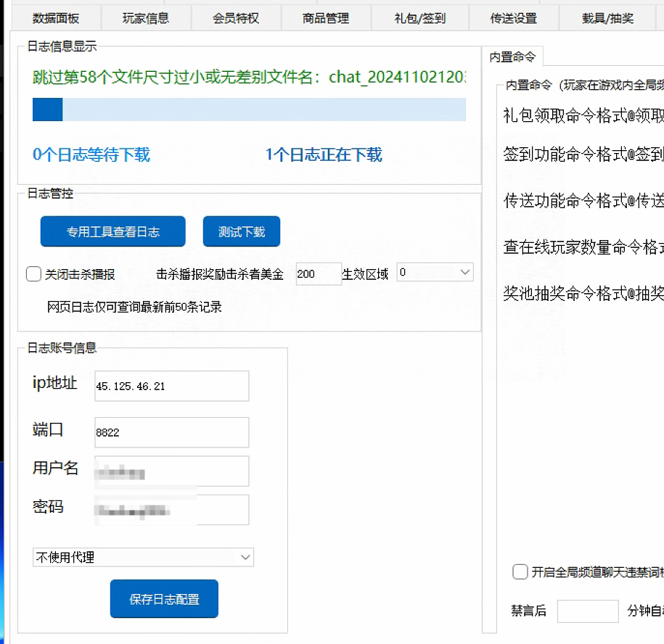Select the 内置命令 tab
The width and height of the screenshot is (664, 644).
pos(512,57)
